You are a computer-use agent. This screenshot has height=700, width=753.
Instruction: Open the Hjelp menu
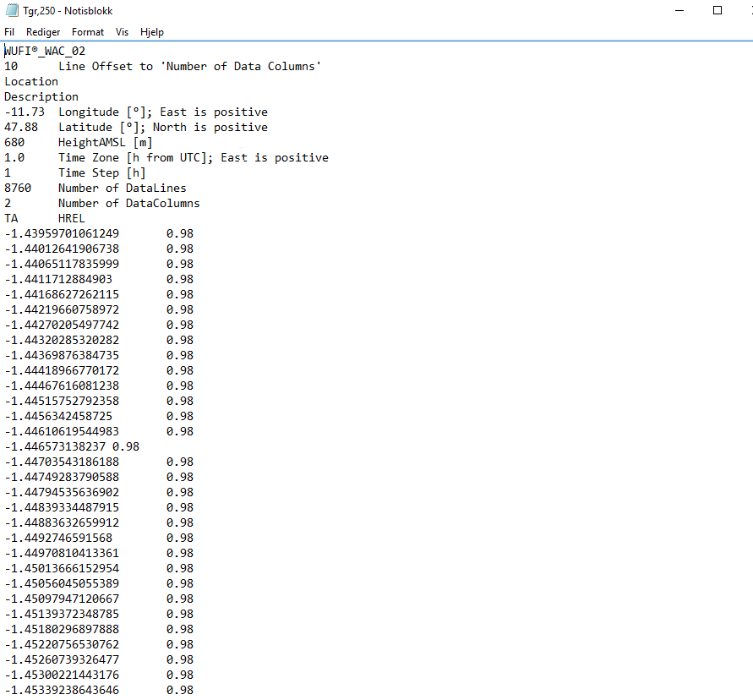pos(152,31)
